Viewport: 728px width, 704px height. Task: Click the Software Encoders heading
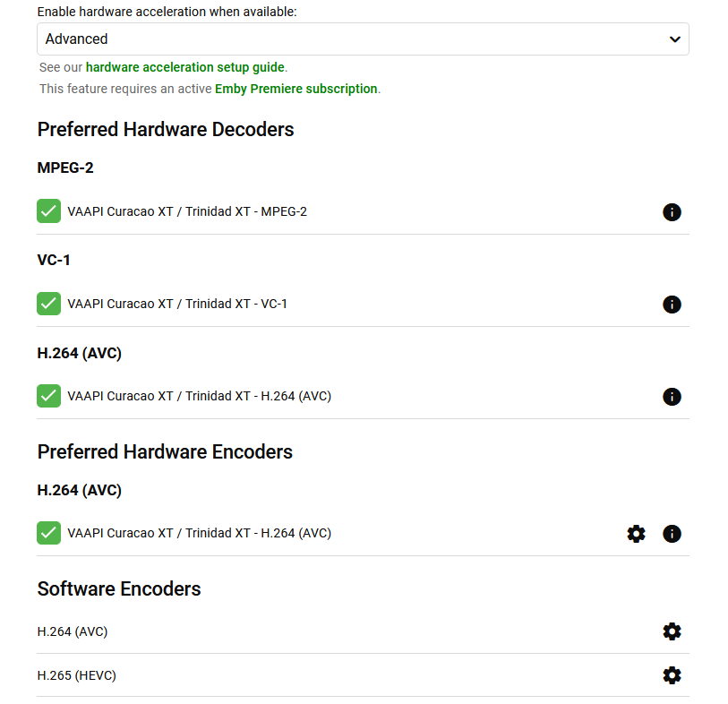tap(119, 589)
